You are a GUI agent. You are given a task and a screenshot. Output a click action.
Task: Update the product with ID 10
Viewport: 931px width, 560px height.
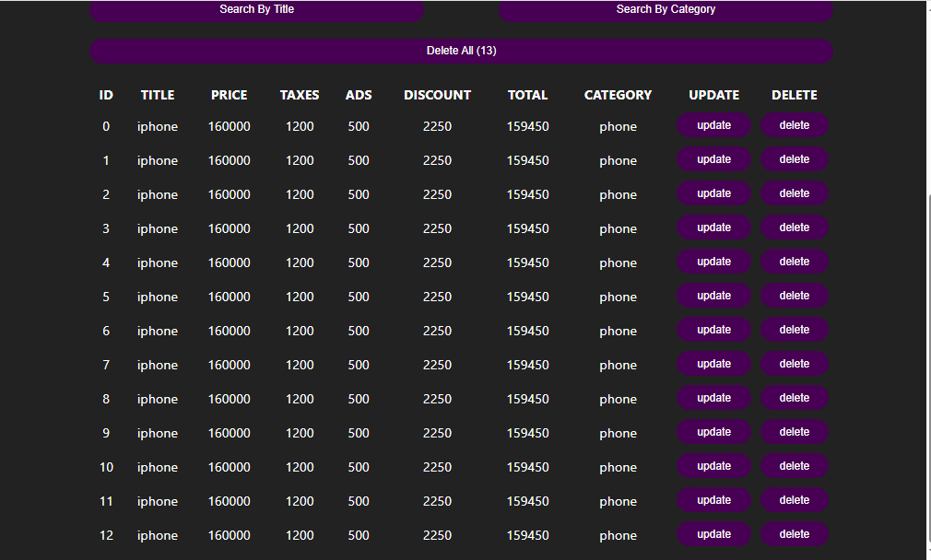tap(713, 466)
